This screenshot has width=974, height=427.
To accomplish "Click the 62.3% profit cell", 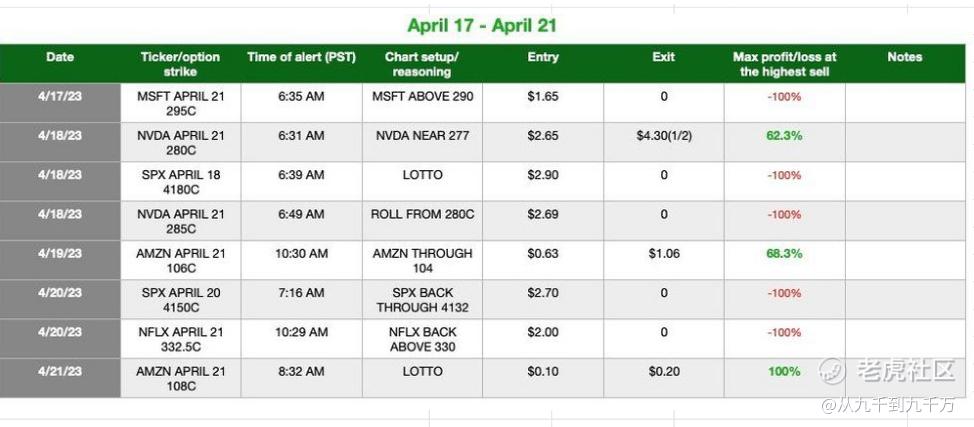I will click(784, 136).
